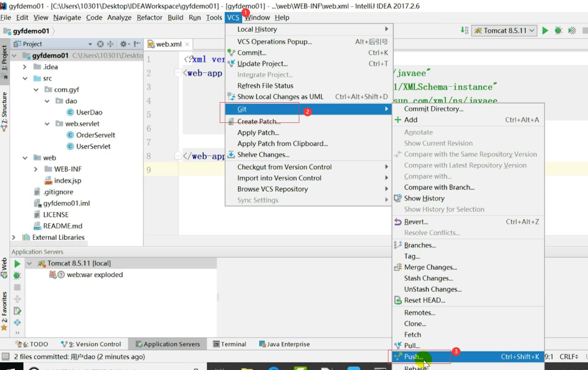The image size is (588, 370).
Task: Stop the server in Application Servers panel
Action: click(17, 287)
